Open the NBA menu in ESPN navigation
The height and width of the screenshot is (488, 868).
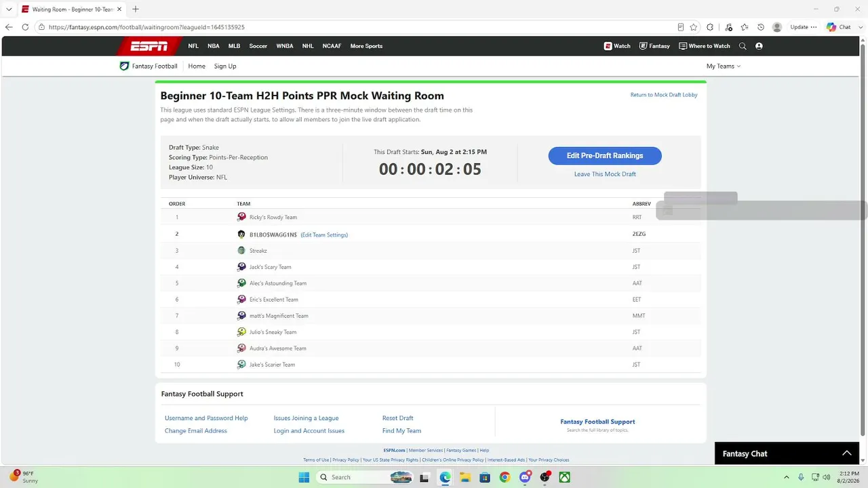tap(214, 46)
